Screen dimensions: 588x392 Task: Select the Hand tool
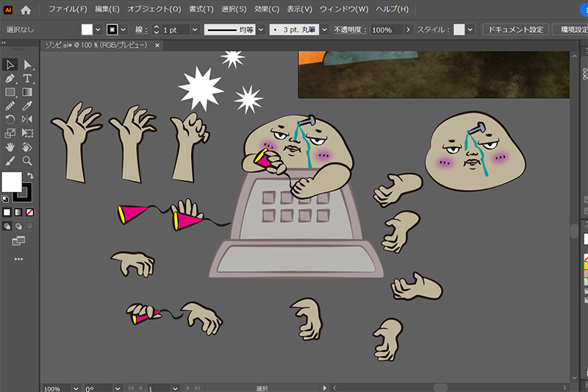[x=10, y=146]
